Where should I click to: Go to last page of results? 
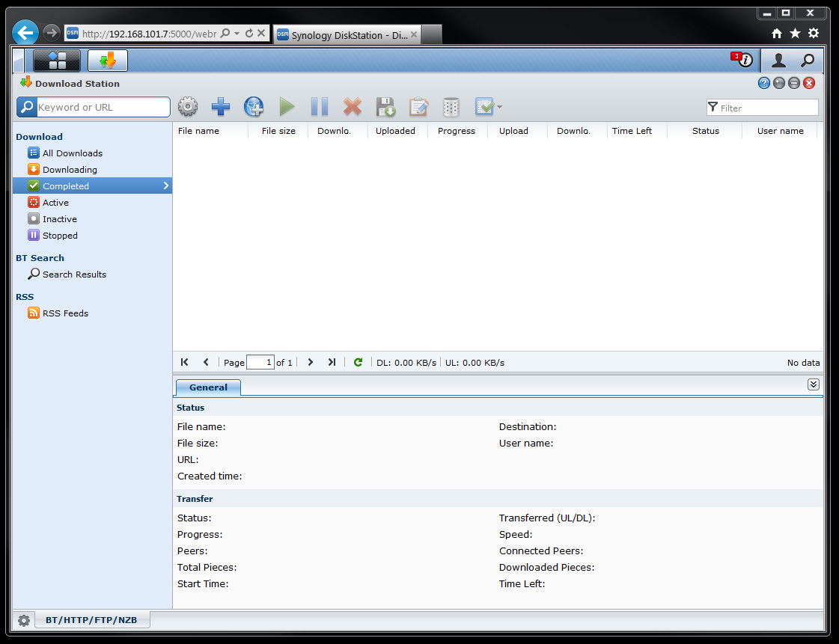coord(332,362)
